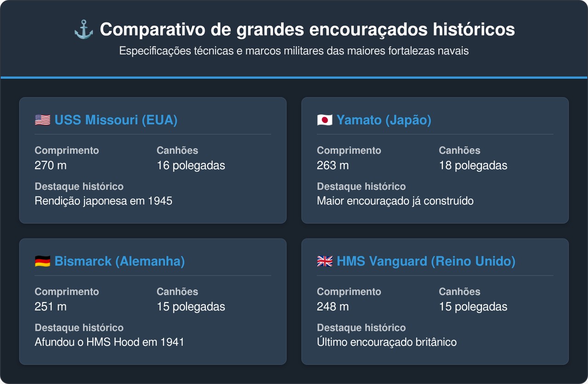Select the Yamato (Japão) heading

[x=384, y=120]
